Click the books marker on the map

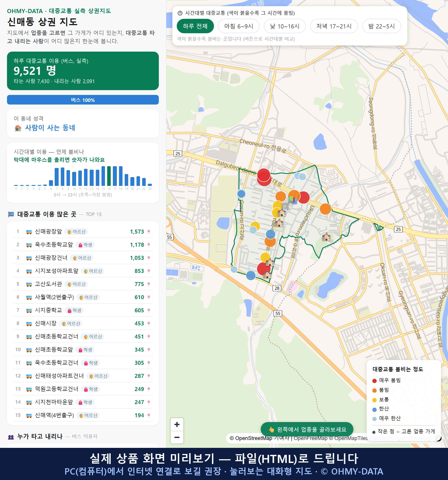(293, 199)
